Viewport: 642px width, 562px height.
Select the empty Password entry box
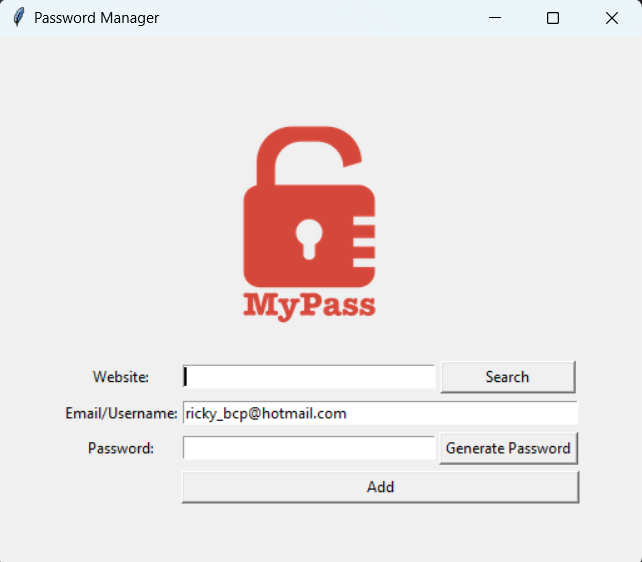310,448
